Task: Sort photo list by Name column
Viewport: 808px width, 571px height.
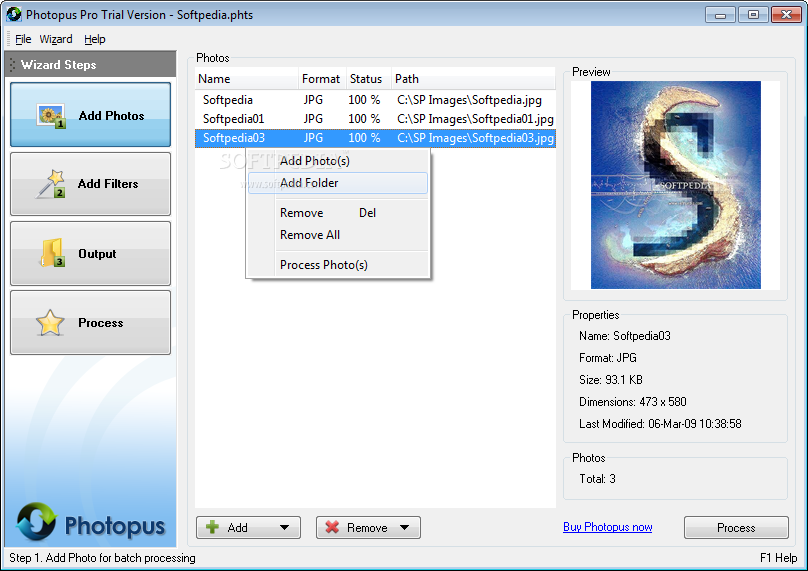Action: [x=247, y=79]
